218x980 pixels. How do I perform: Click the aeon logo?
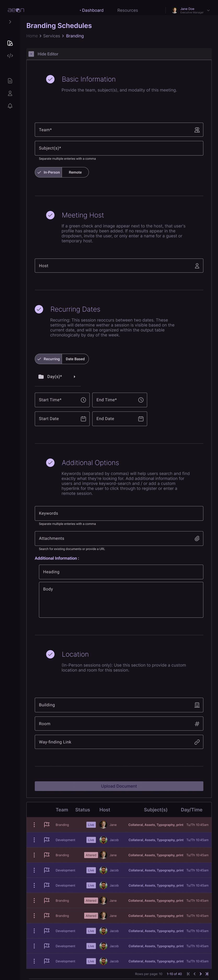16,10
